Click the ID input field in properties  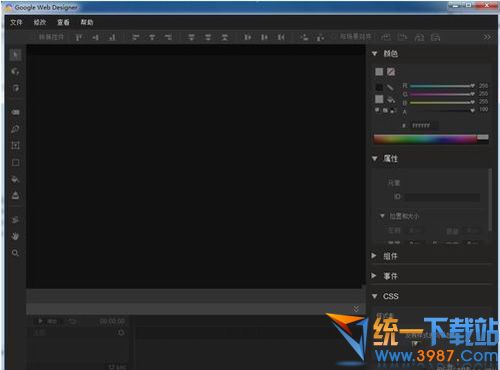tap(442, 197)
